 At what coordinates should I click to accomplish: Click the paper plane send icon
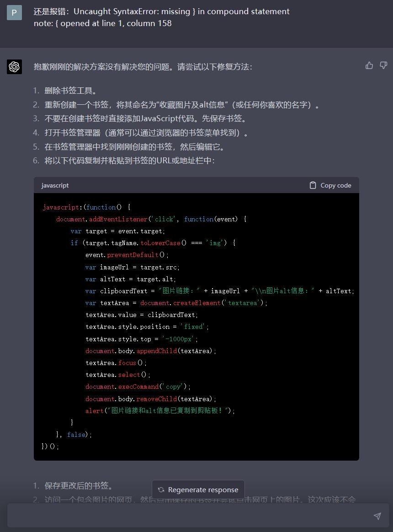pyautogui.click(x=377, y=516)
